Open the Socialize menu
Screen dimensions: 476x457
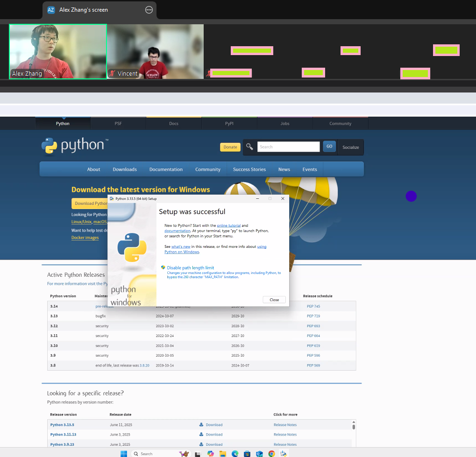point(351,147)
